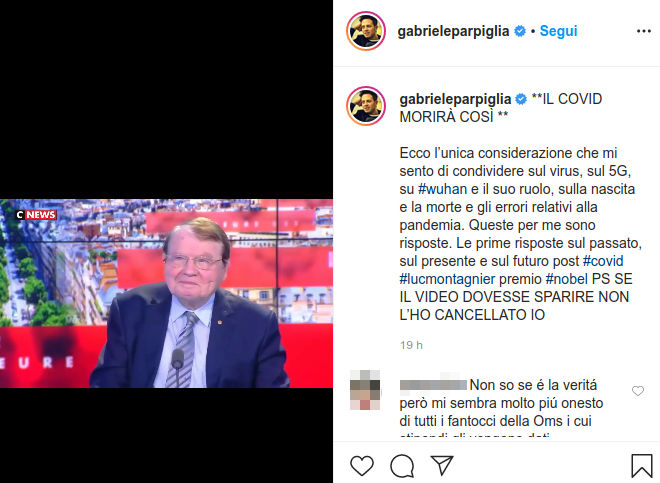
Task: Open the #covid hashtag
Action: (x=603, y=261)
